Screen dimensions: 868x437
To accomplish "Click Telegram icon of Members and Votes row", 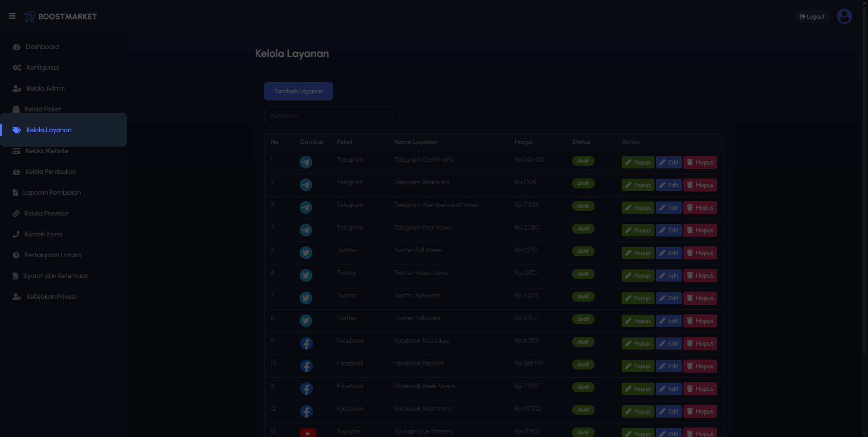I will click(x=306, y=207).
